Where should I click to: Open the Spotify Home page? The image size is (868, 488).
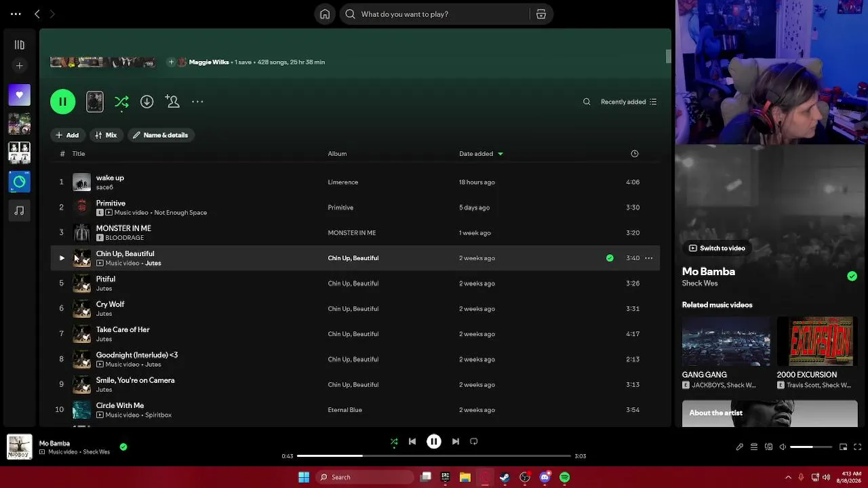coord(325,14)
